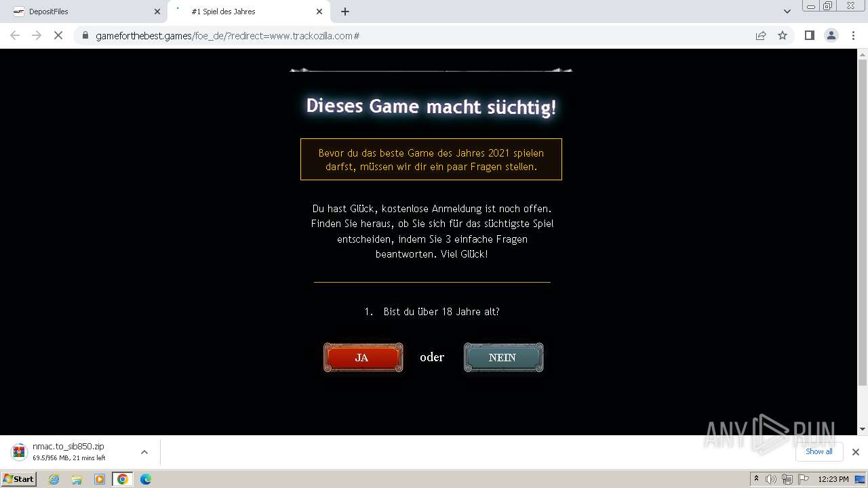The width and height of the screenshot is (868, 488).
Task: Close the #1 Spiel des Jahres tab
Action: point(319,12)
